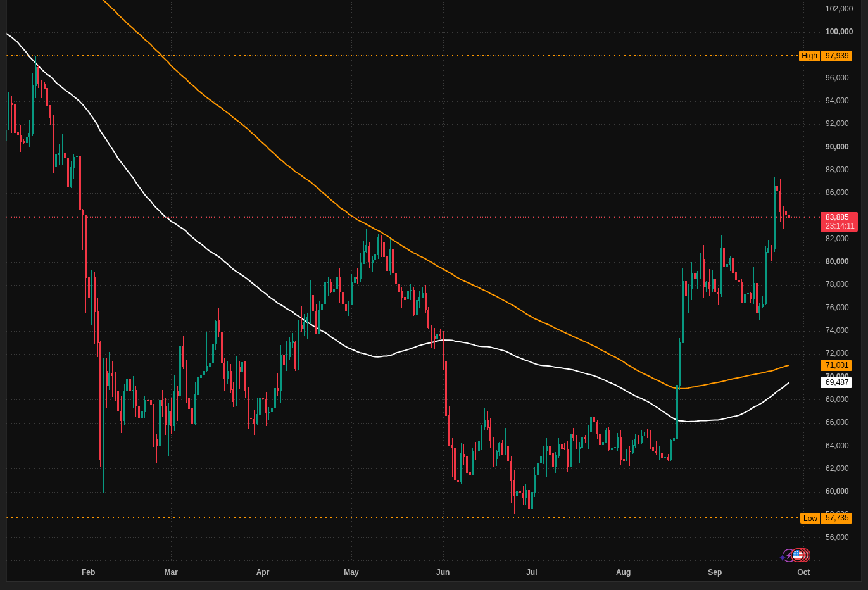Click the 78,000 price axis label
This screenshot has height=590, width=868.
coord(837,284)
